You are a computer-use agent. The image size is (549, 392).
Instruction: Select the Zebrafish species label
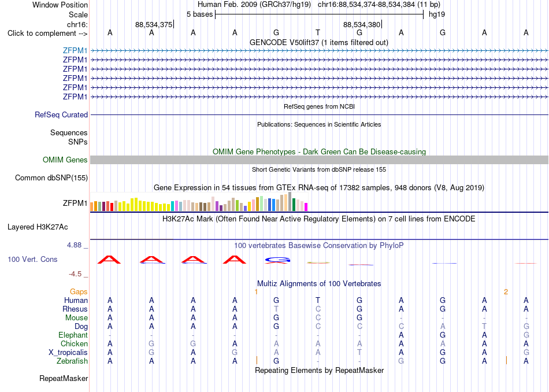72,361
